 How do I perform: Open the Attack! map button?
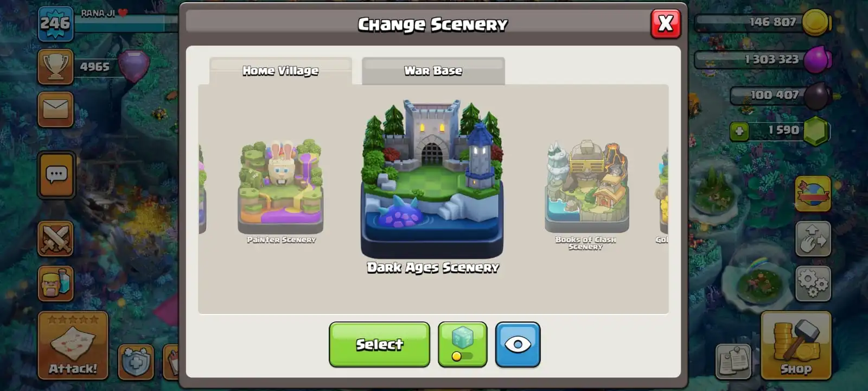click(73, 345)
